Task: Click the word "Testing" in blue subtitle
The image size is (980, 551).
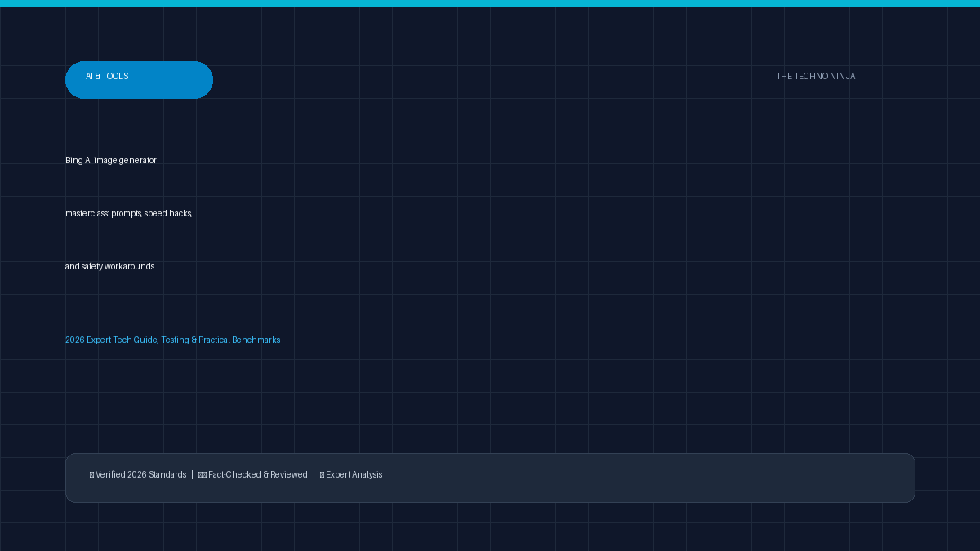Action: click(x=175, y=340)
